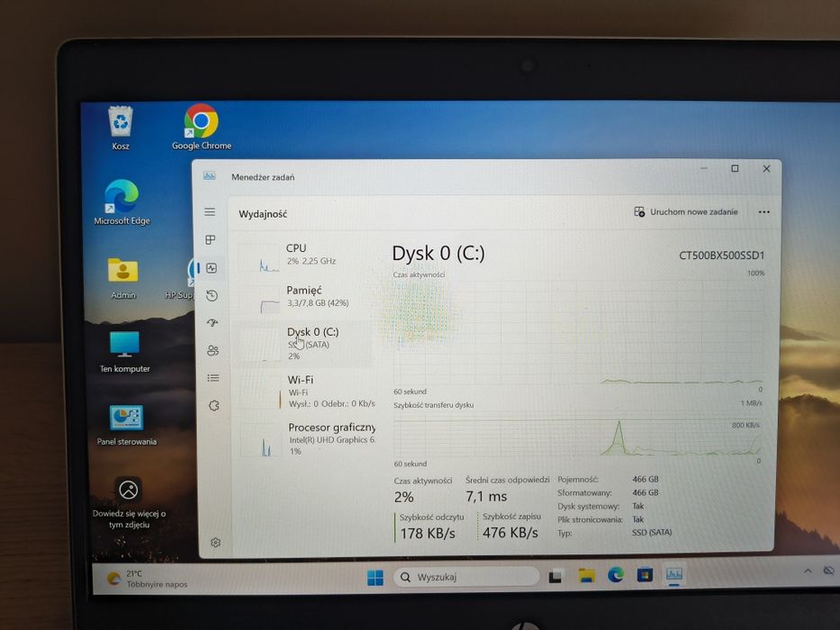This screenshot has width=840, height=630.
Task: Select the Procesor graficzny performance entry
Action: point(308,438)
